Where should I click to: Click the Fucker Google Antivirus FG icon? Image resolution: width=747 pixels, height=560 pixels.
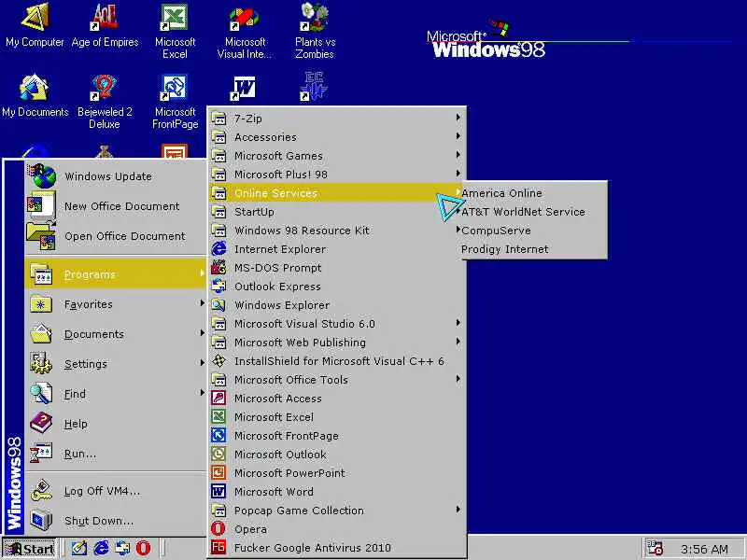(218, 547)
